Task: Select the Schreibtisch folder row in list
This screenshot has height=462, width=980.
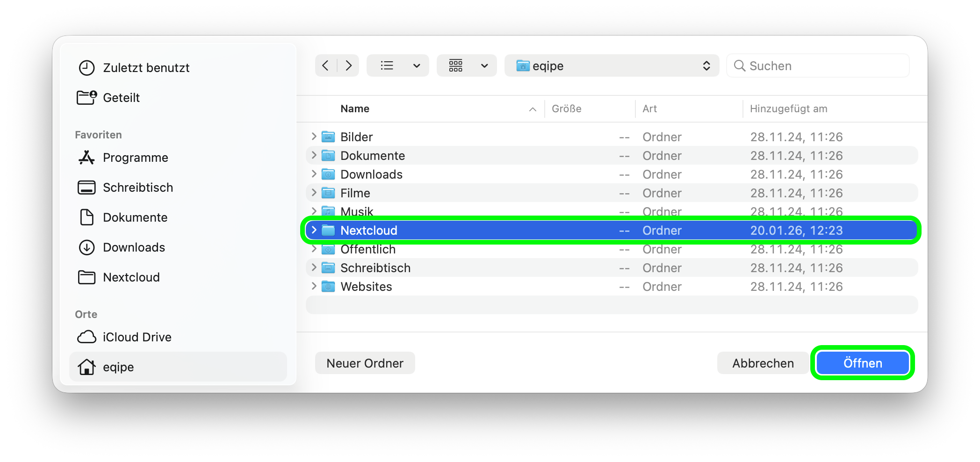Action: pyautogui.click(x=375, y=268)
